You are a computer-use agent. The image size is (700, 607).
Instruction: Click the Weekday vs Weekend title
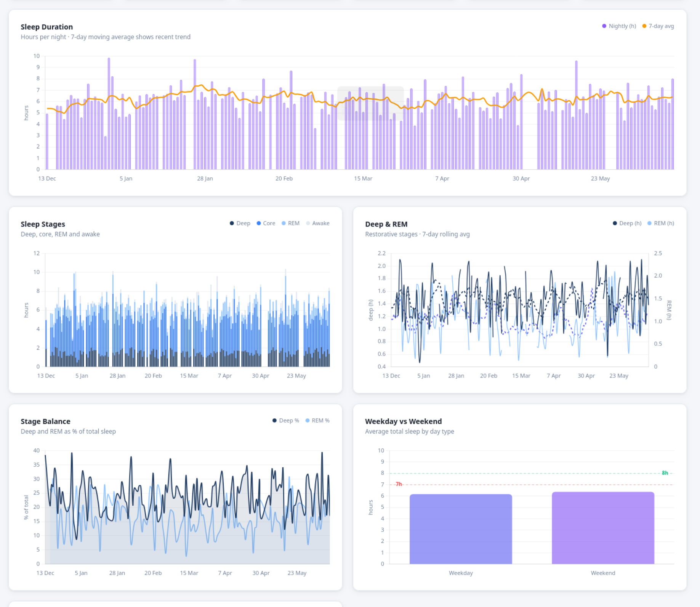(403, 421)
